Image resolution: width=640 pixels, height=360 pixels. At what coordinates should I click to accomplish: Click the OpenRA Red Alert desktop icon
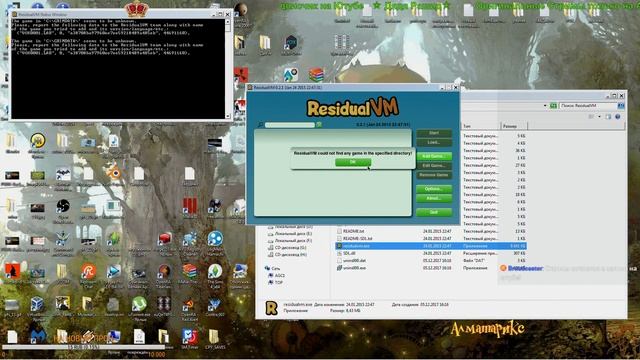coord(189,304)
